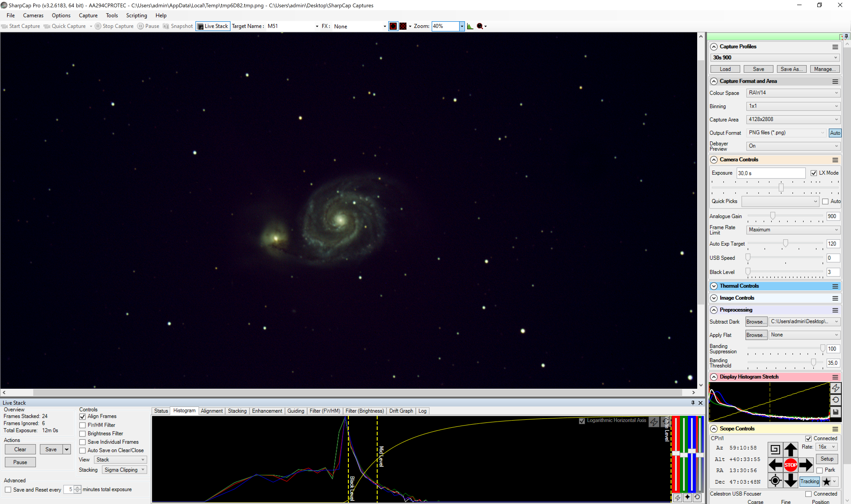This screenshot has width=851, height=504.
Task: Toggle Logarithmic Horizontal Axis checkbox
Action: click(x=582, y=421)
